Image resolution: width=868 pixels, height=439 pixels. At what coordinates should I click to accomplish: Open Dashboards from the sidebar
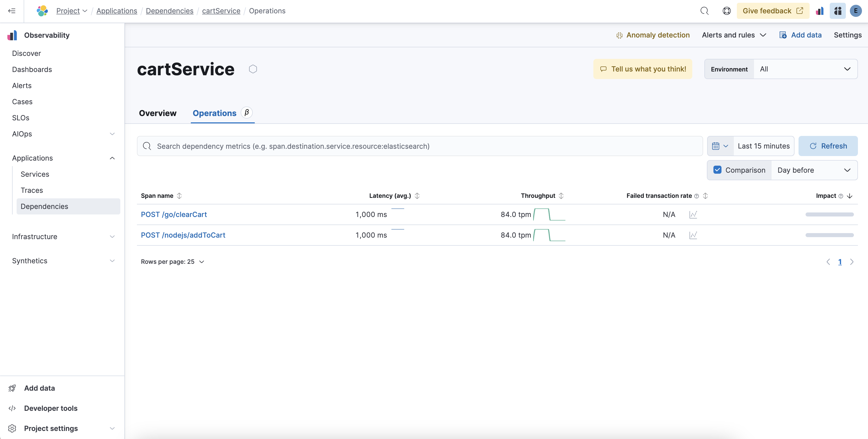point(32,70)
